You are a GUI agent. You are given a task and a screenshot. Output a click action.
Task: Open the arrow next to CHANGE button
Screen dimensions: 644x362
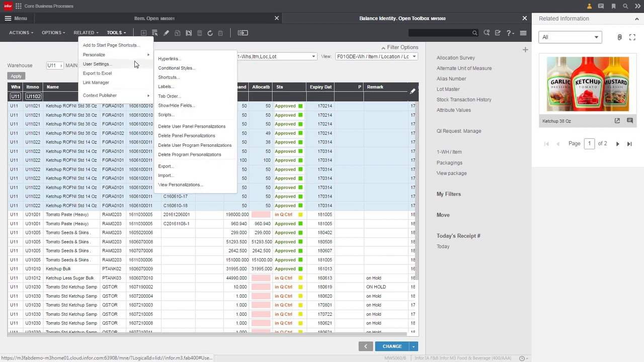413,346
